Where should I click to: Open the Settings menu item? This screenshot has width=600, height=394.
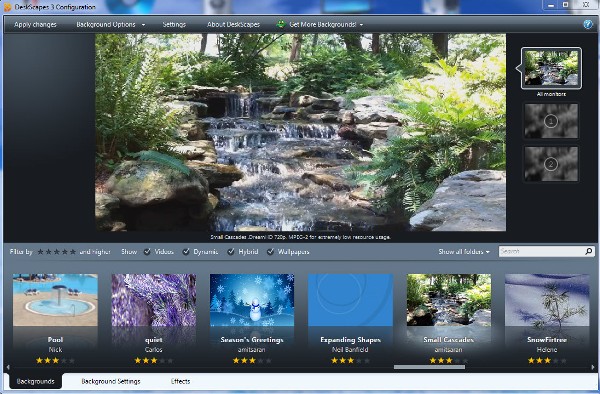pos(174,24)
